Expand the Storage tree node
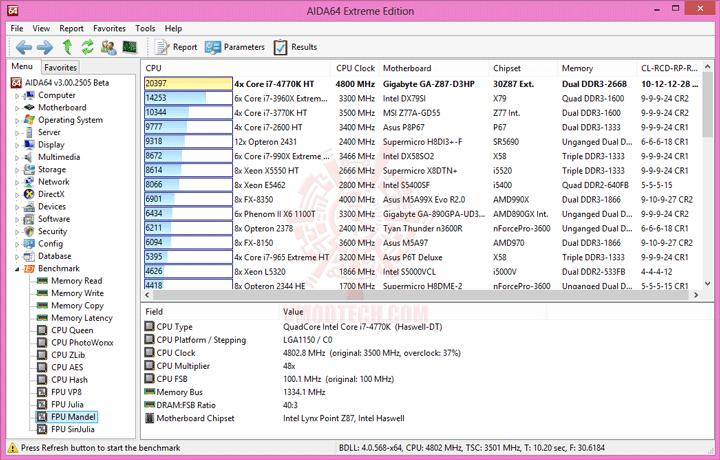This screenshot has width=720, height=460. pyautogui.click(x=17, y=170)
